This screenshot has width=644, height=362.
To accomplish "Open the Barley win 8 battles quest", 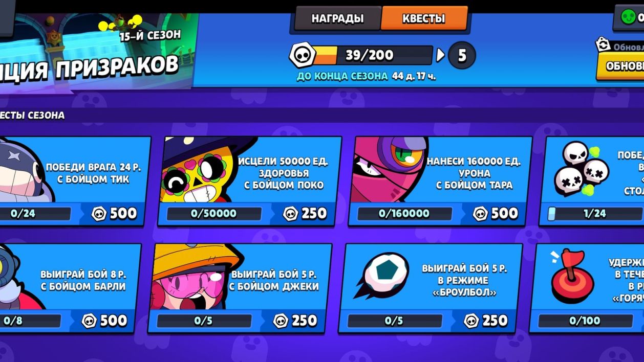I will tap(69, 288).
